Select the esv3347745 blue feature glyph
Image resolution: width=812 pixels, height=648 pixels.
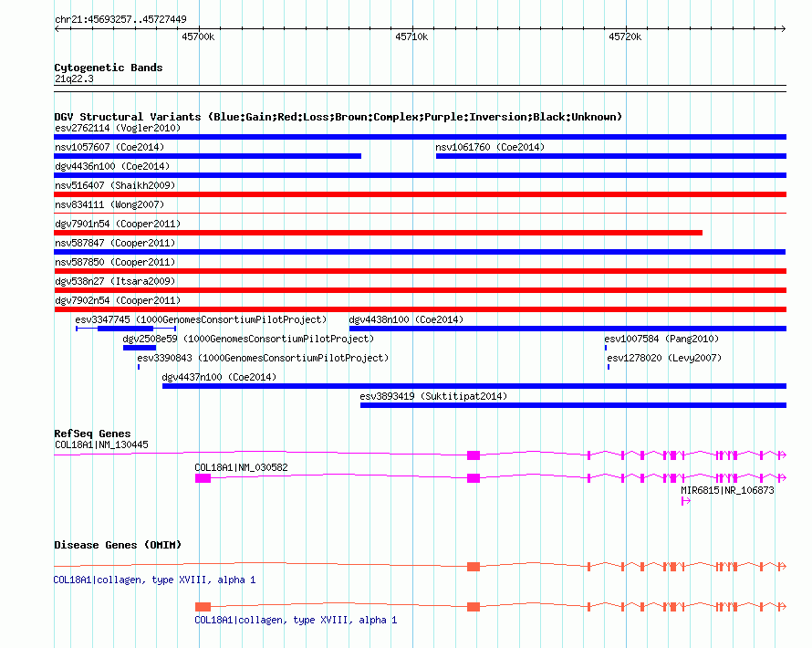point(126,329)
